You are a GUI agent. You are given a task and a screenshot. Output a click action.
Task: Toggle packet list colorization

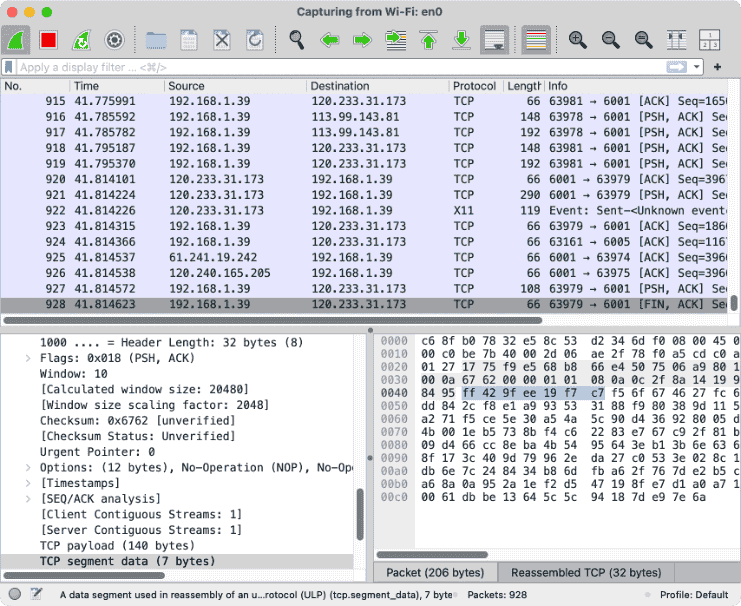[536, 40]
